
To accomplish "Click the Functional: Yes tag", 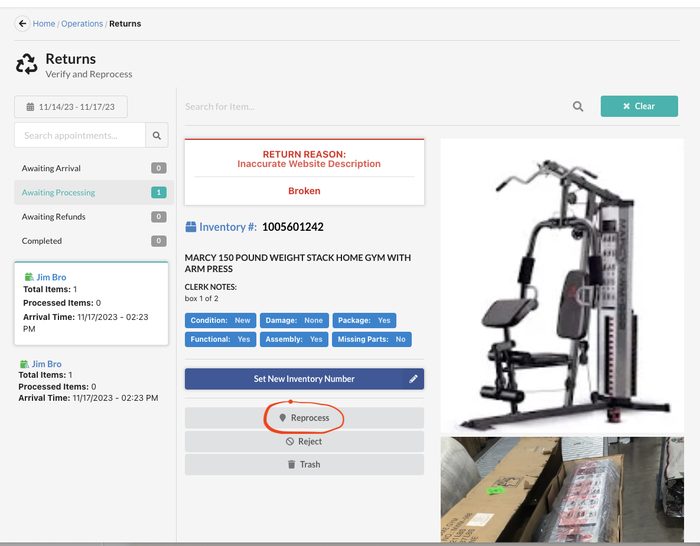I will tap(221, 339).
